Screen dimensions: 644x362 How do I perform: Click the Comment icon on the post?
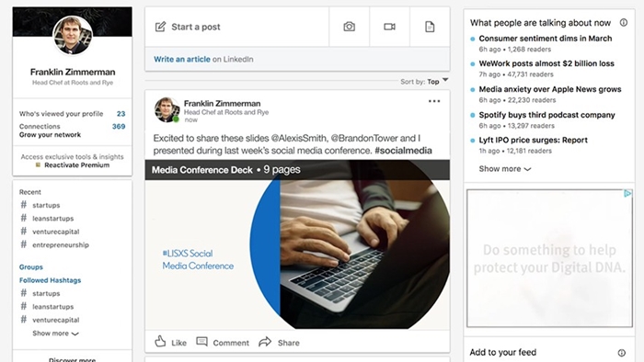(x=201, y=342)
